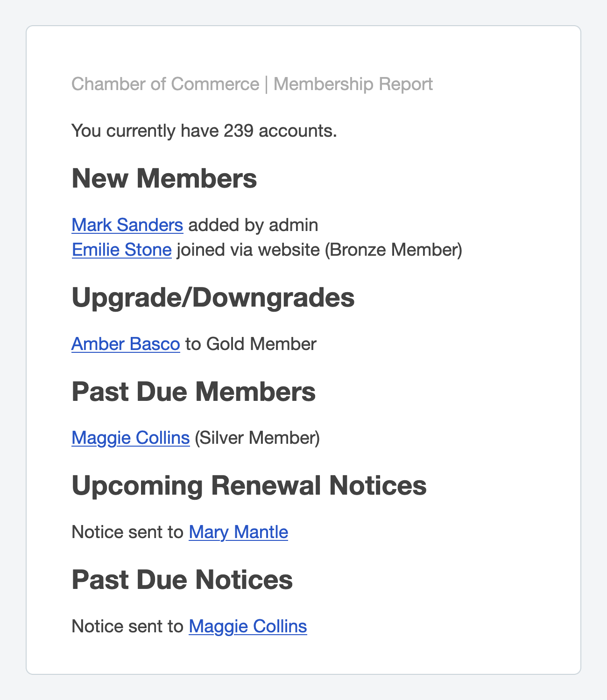Open Maggie Collins link under Past Due Notices

point(247,626)
